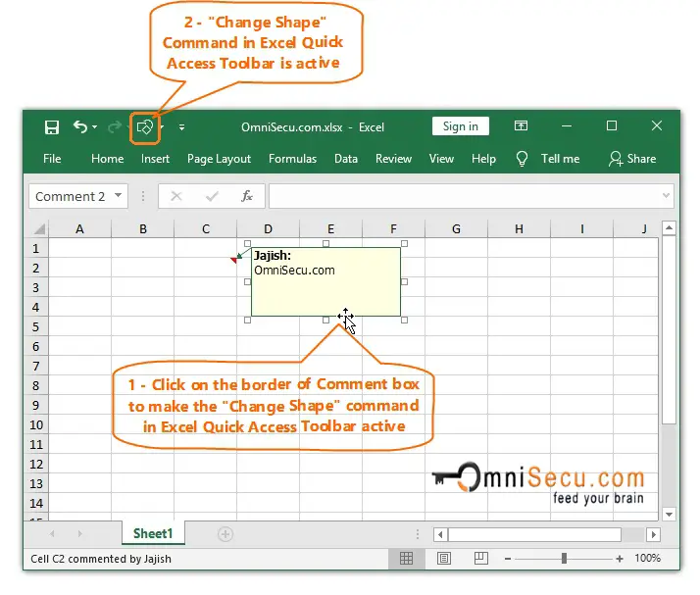Click the Select All corner triangle
Screen dimensions: 700x595
click(x=39, y=229)
